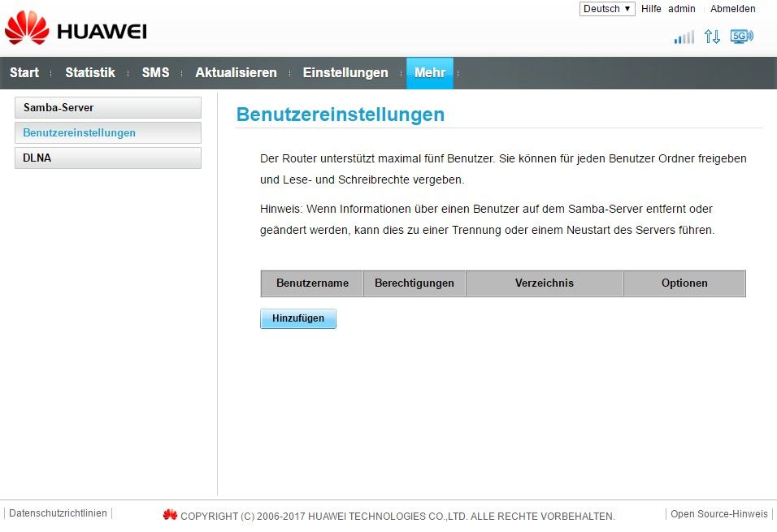777x532 pixels.
Task: Click the Abmelden link
Action: click(732, 9)
